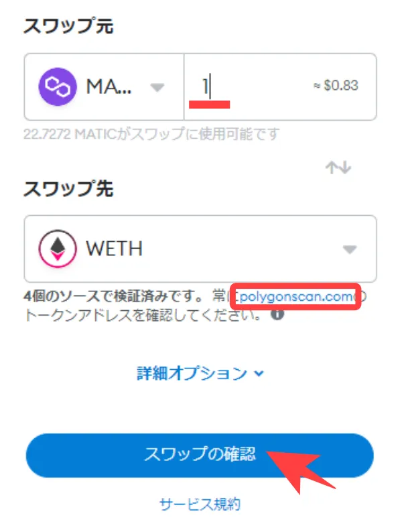Image resolution: width=402 pixels, height=532 pixels.
Task: Click the info icon after the token address notice
Action: (277, 314)
